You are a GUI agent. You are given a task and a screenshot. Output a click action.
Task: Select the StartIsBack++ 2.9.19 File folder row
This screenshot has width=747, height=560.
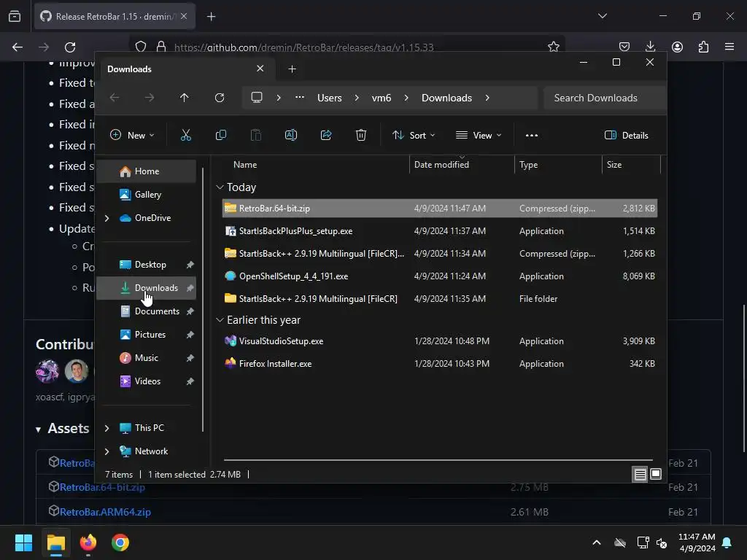coord(440,298)
